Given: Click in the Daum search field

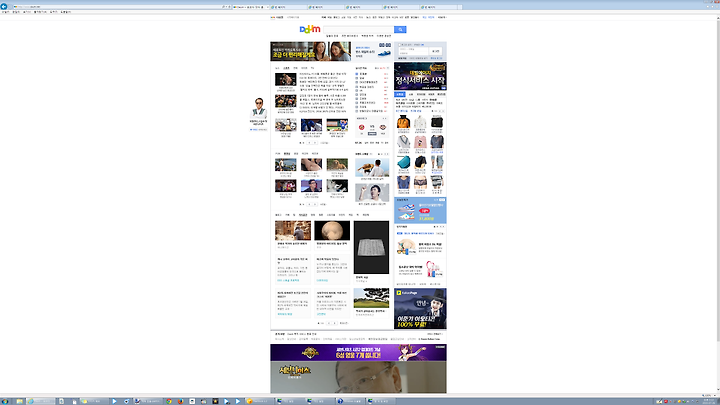Looking at the screenshot, I should click(x=358, y=29).
